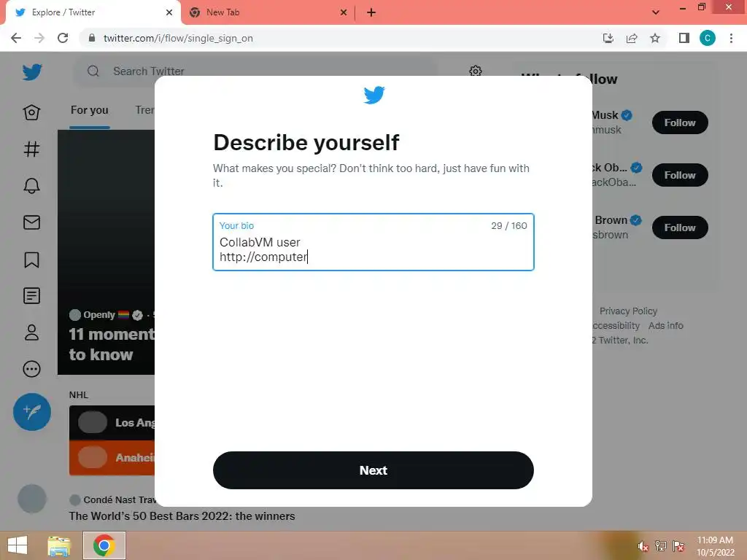Click inside the Your bio text field
This screenshot has width=747, height=560.
tap(373, 242)
